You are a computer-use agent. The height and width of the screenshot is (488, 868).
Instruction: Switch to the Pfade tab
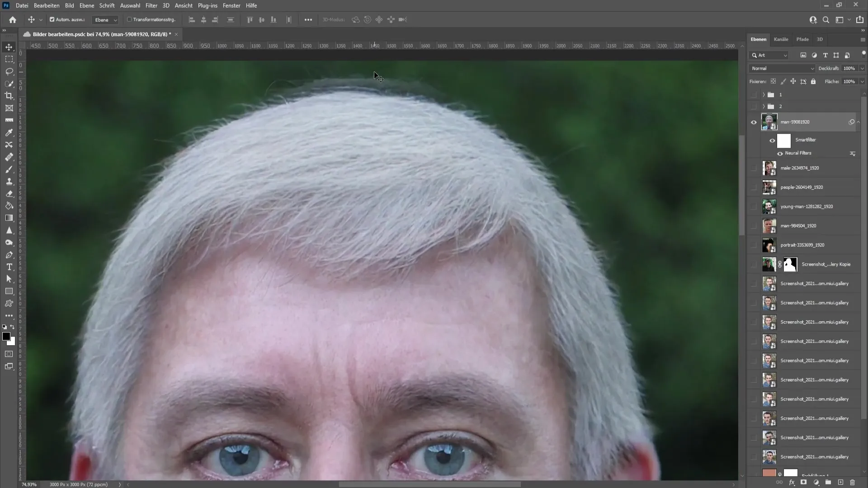[x=803, y=39]
